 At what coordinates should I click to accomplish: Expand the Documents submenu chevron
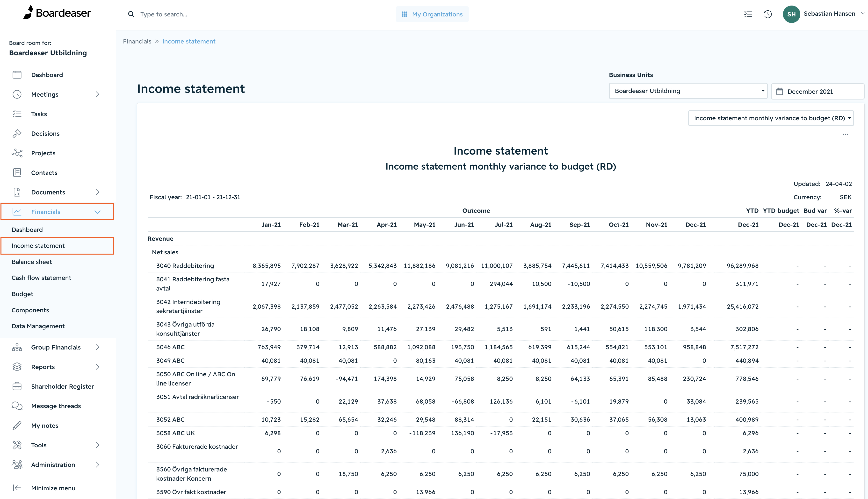coord(97,192)
